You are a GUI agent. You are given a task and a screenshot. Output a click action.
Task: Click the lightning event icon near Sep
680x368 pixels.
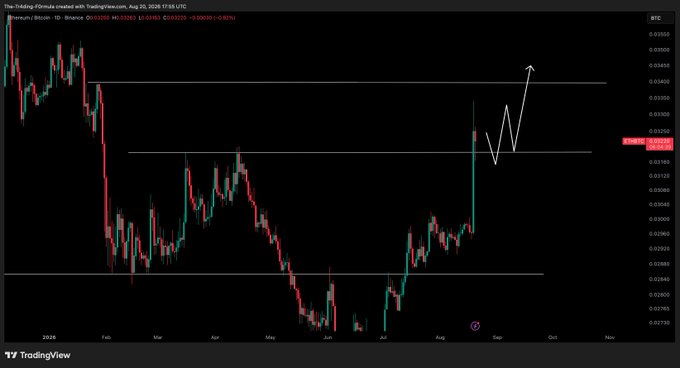(475, 326)
